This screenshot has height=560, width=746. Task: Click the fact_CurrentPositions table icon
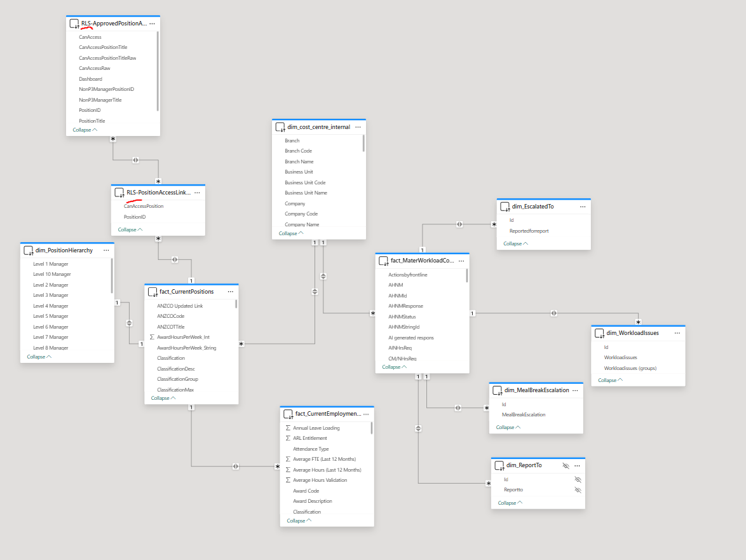(x=153, y=292)
